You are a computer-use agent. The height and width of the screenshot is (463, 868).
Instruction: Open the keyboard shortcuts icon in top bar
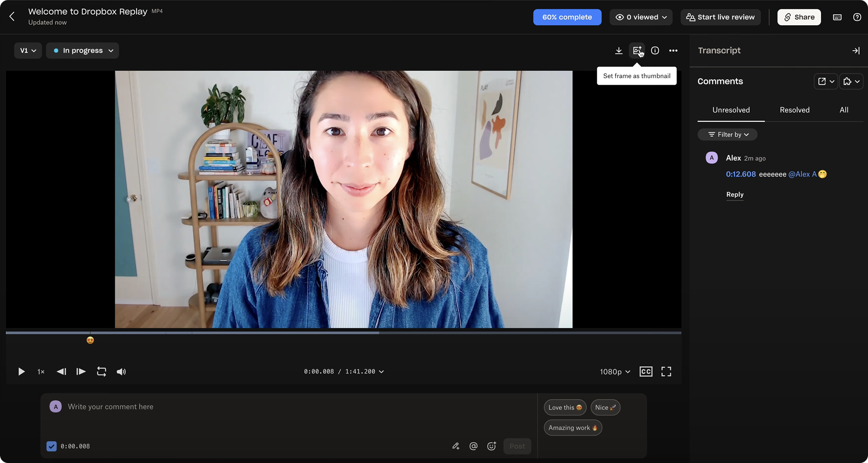tap(837, 17)
